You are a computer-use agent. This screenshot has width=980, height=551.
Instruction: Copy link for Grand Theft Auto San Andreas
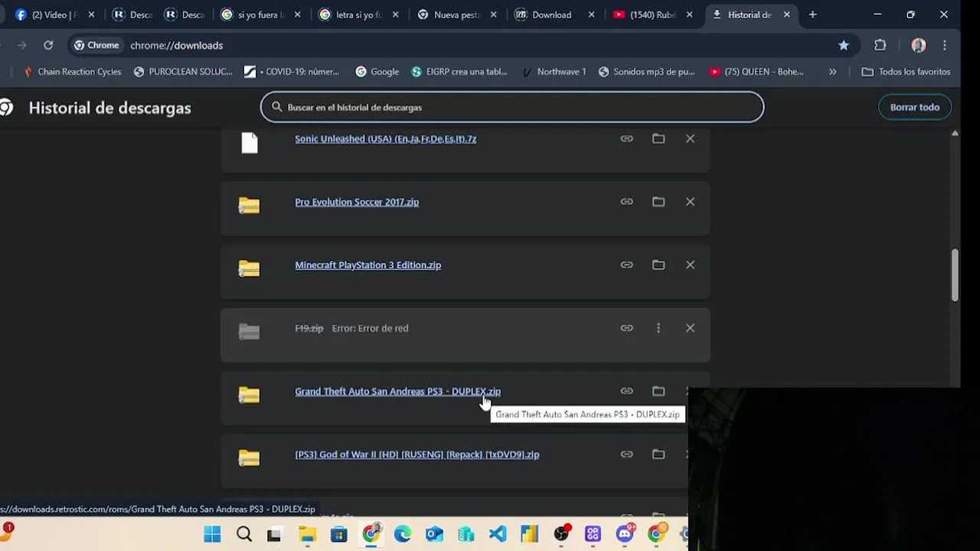tap(626, 391)
